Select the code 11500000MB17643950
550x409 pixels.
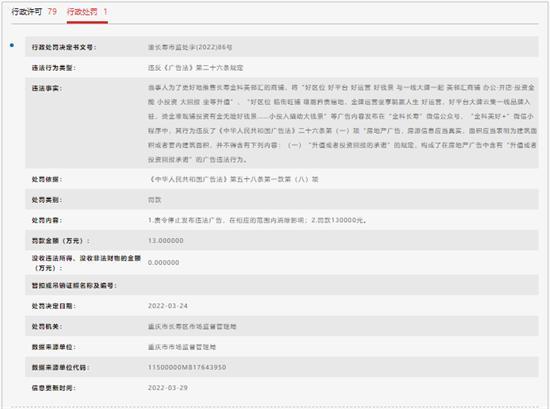tap(187, 367)
